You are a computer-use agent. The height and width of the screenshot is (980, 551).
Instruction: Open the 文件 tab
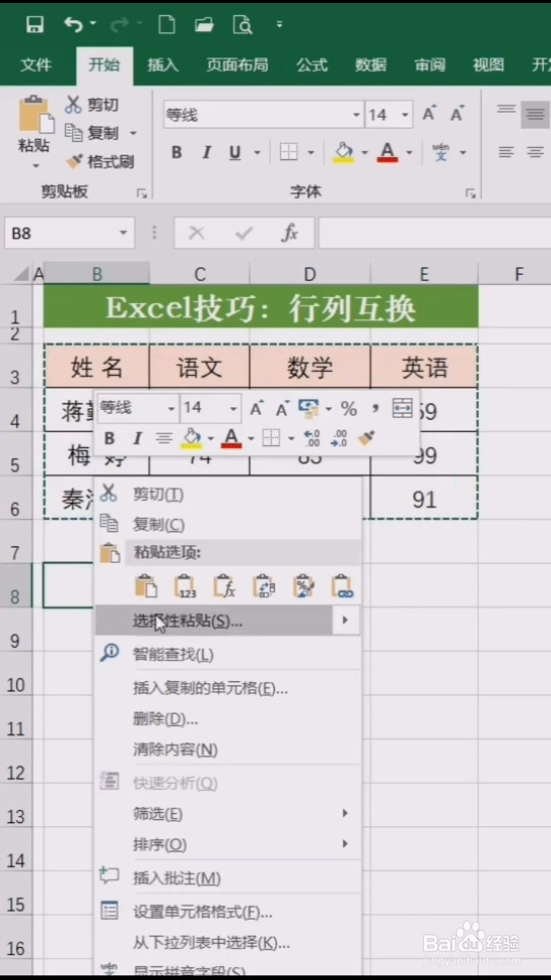click(x=36, y=66)
